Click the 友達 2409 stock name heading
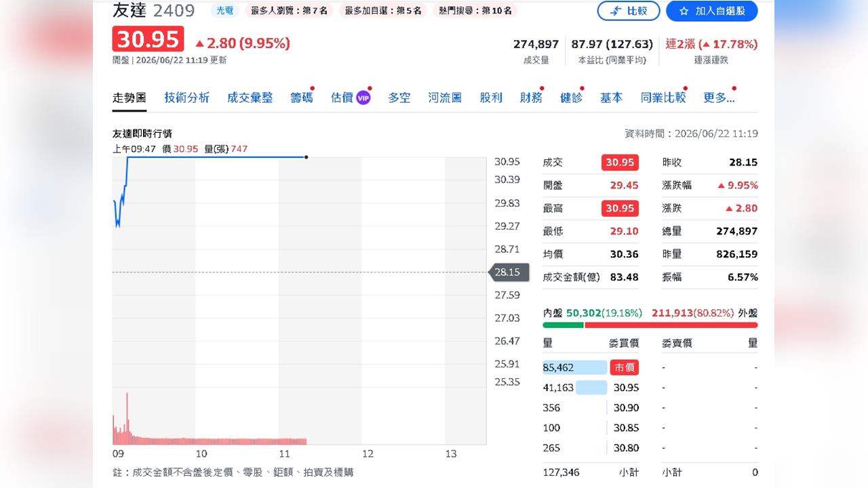The height and width of the screenshot is (488, 868). point(153,11)
